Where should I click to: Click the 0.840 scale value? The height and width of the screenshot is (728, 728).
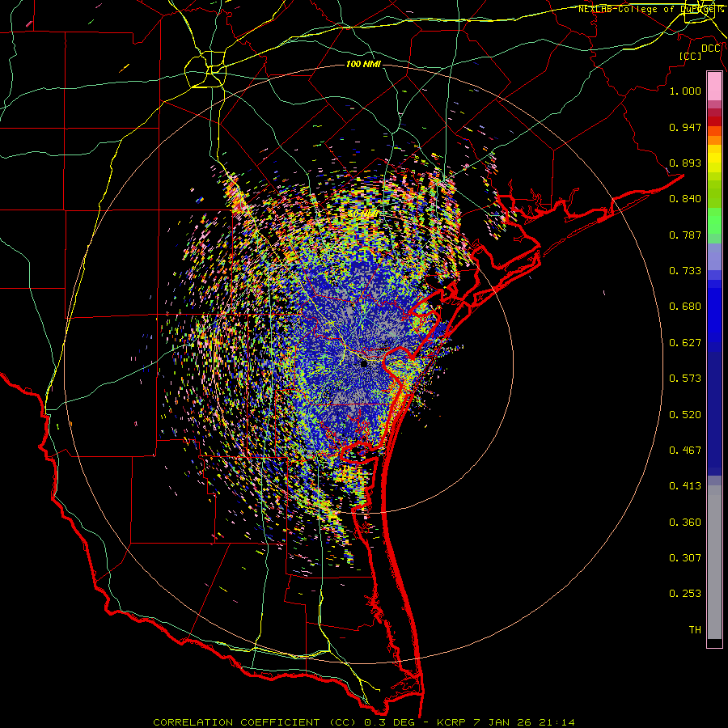(685, 199)
